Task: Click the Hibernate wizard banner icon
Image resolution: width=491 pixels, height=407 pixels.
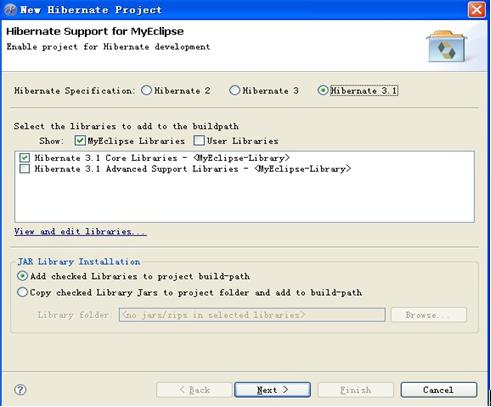Action: (x=446, y=46)
